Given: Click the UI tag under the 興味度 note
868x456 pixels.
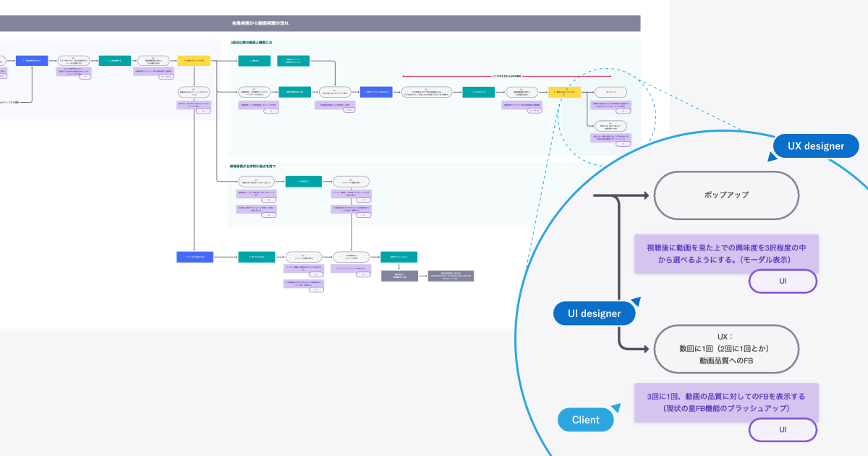Looking at the screenshot, I should (783, 281).
